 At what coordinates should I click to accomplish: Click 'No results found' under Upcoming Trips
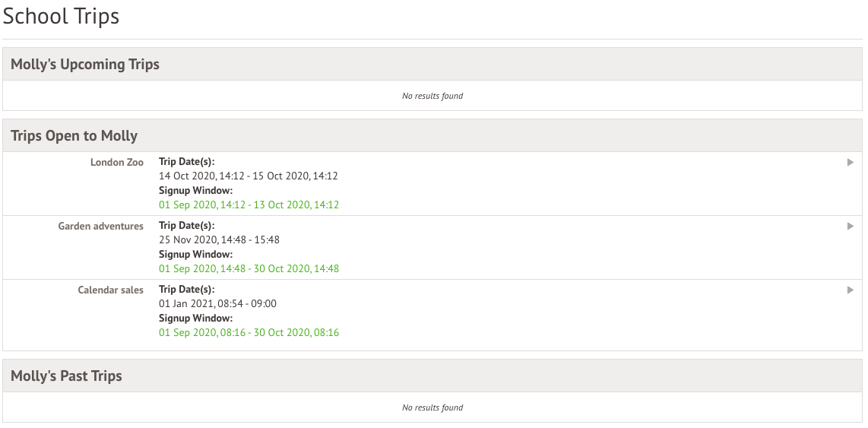pyautogui.click(x=432, y=96)
